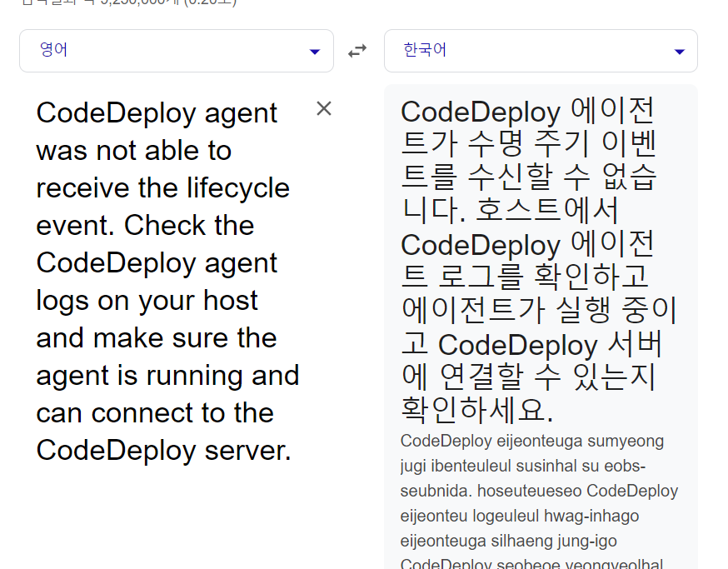Open the 영어 source language dropdown

tap(177, 51)
